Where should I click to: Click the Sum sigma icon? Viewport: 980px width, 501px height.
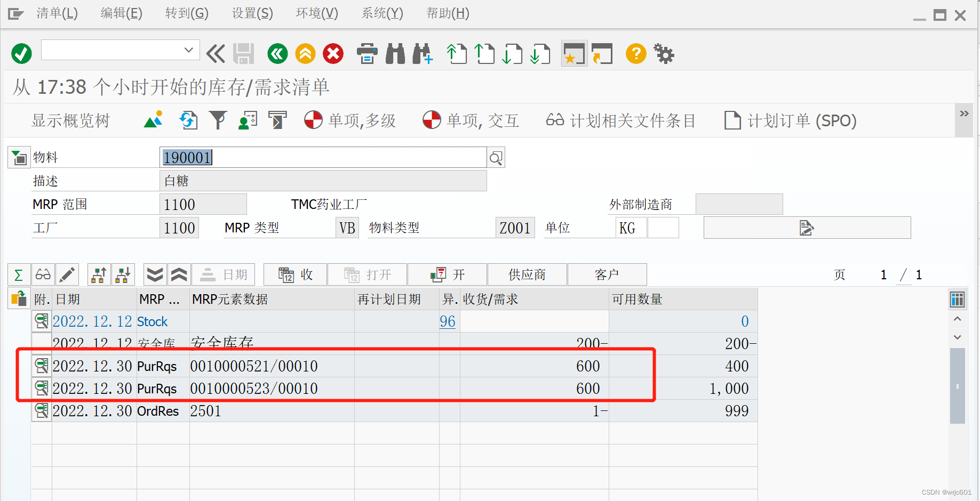pyautogui.click(x=19, y=275)
